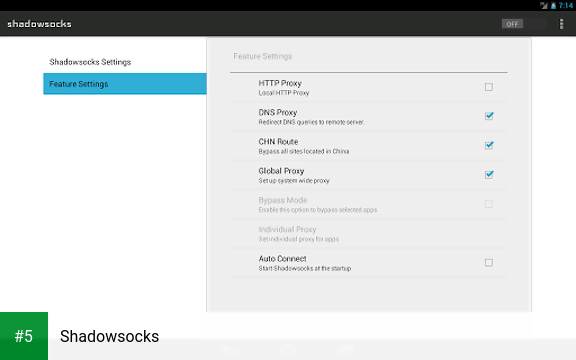576x360 pixels.
Task: Click 'Start Shadowsocks at the startup' description
Action: [305, 268]
